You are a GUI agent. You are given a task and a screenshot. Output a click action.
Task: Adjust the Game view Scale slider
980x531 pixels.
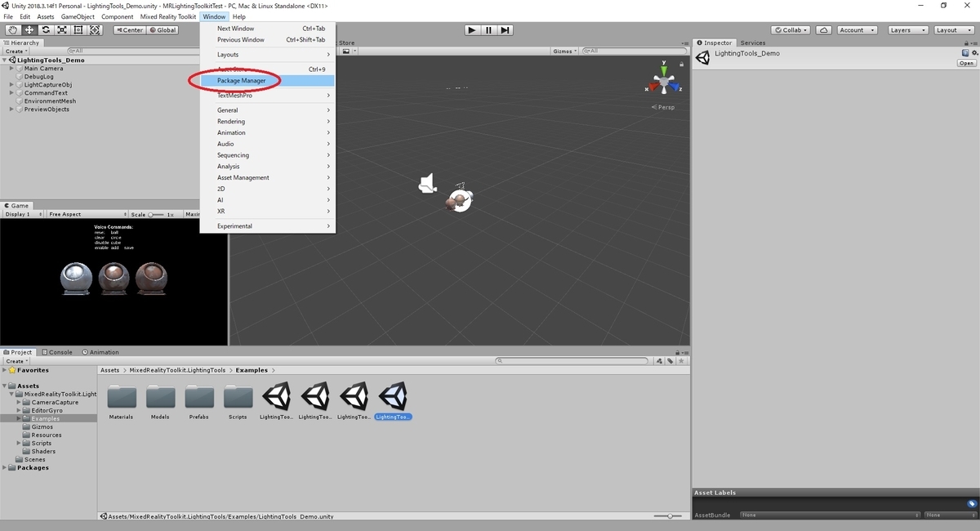click(x=155, y=214)
